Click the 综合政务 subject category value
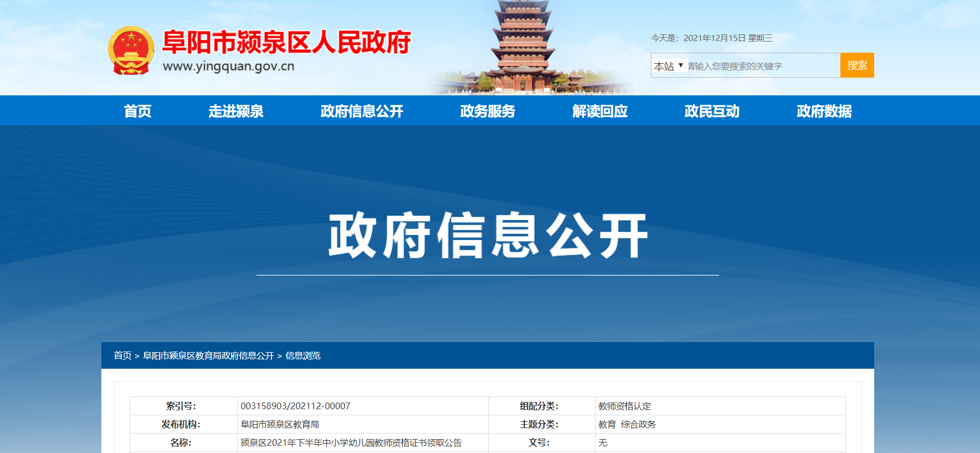The image size is (980, 453). (638, 424)
